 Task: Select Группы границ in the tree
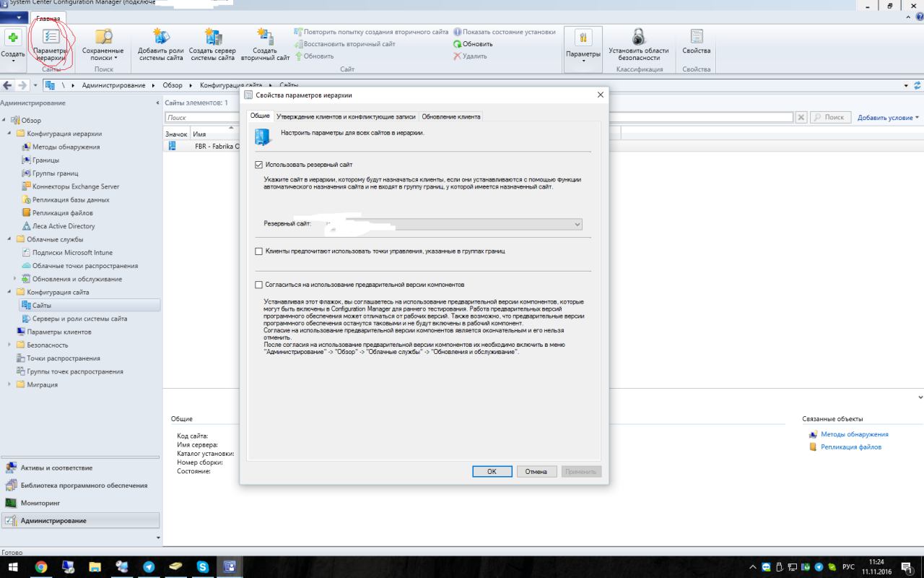55,173
